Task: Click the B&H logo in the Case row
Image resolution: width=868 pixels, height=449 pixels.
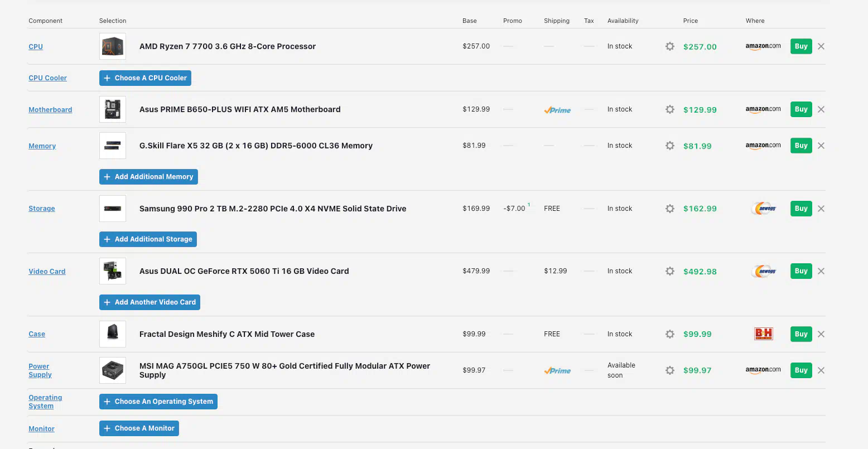Action: pyautogui.click(x=764, y=334)
